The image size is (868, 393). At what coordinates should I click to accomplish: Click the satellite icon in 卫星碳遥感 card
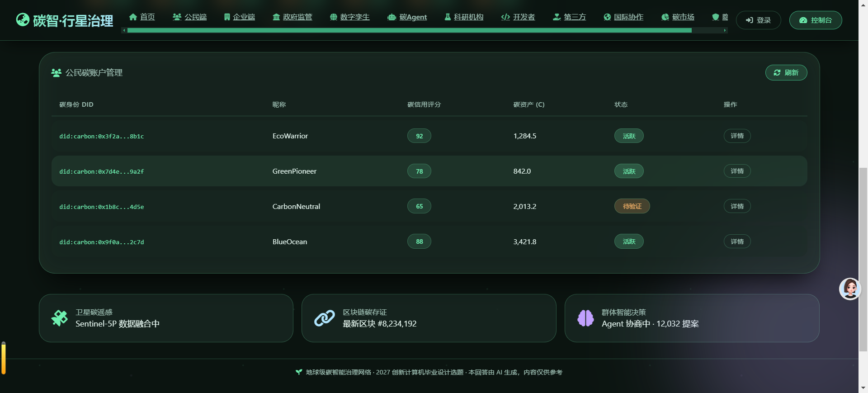point(59,318)
